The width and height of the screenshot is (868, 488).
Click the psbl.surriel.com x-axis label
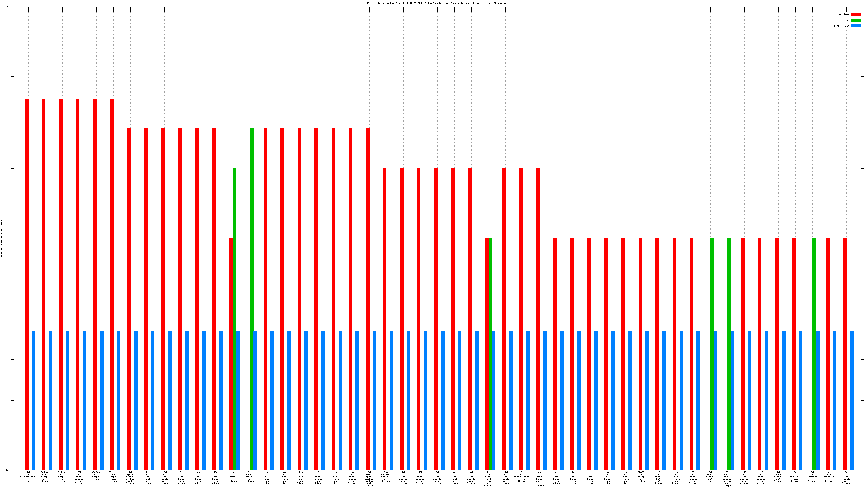pos(795,477)
